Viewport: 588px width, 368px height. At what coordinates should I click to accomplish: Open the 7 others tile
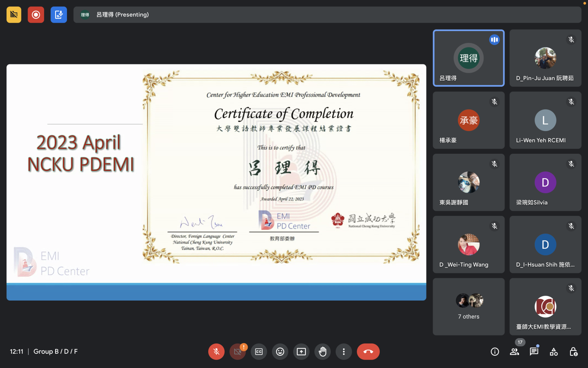(469, 306)
